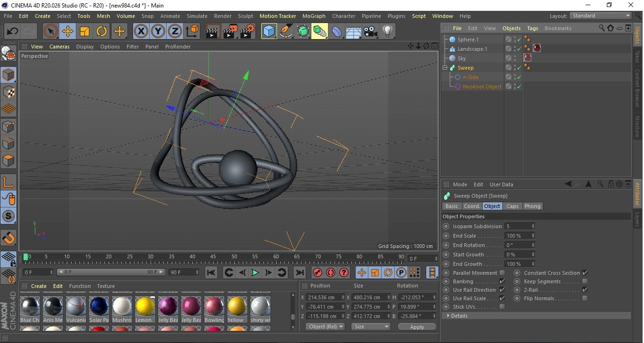This screenshot has height=343, width=644.
Task: Toggle Use Rail Scale checkbox
Action: [502, 298]
